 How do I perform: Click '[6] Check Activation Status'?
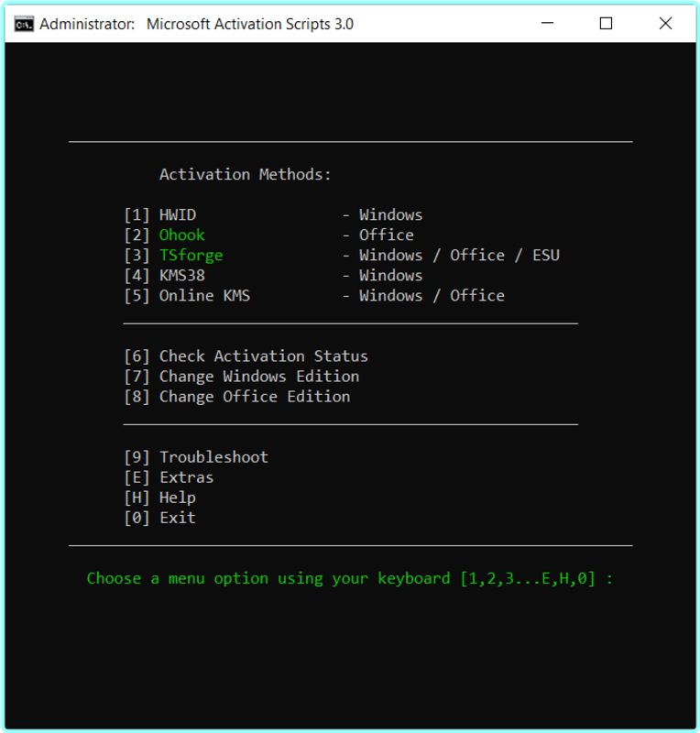point(246,356)
